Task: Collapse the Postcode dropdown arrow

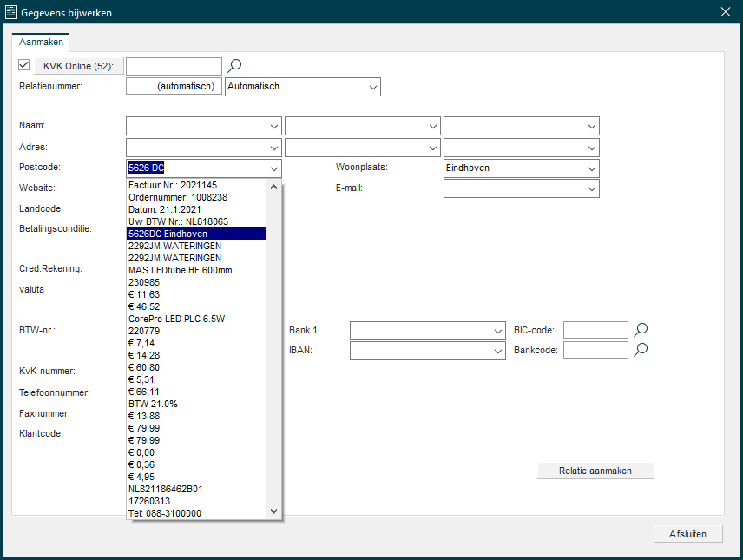Action: tap(274, 168)
